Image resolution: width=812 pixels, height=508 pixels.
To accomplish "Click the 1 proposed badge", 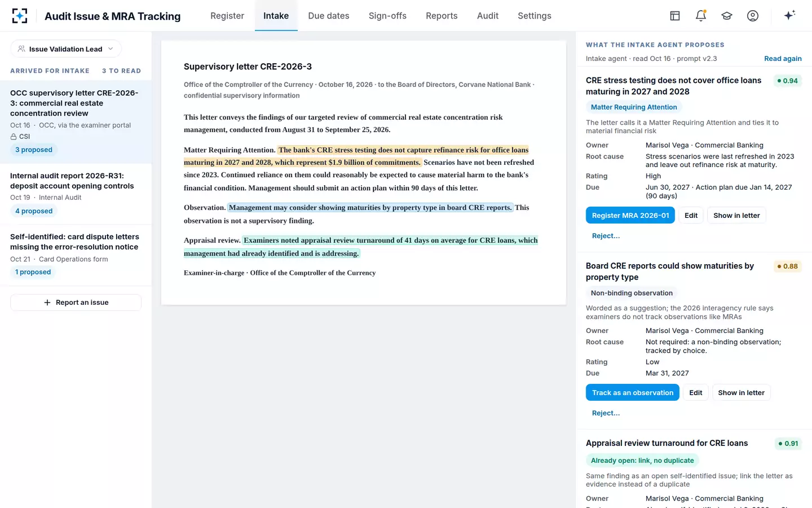I will 33,272.
